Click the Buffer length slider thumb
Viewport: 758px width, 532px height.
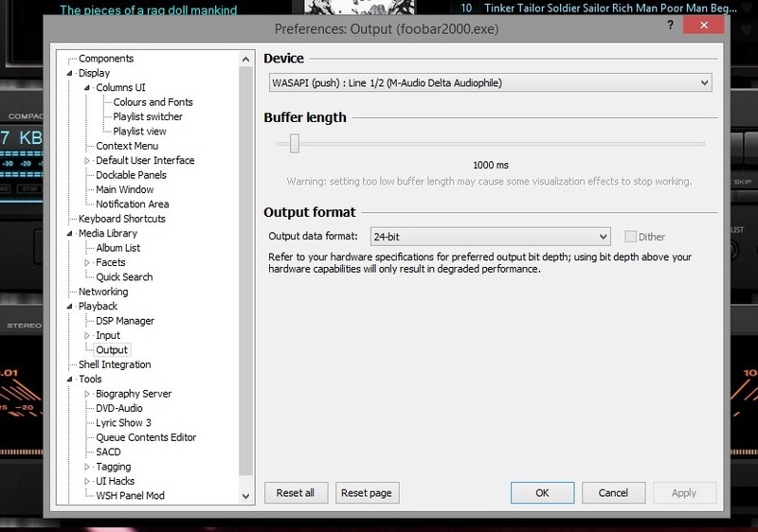tap(295, 143)
